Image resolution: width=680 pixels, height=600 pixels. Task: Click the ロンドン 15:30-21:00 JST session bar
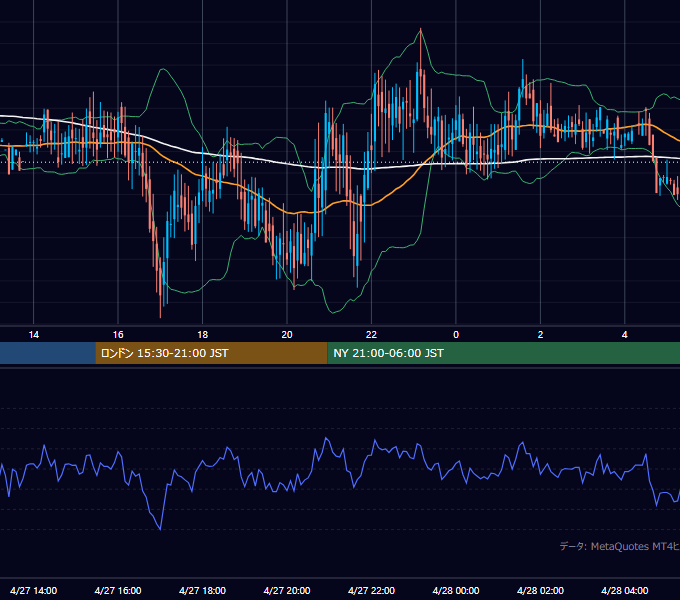click(x=211, y=353)
